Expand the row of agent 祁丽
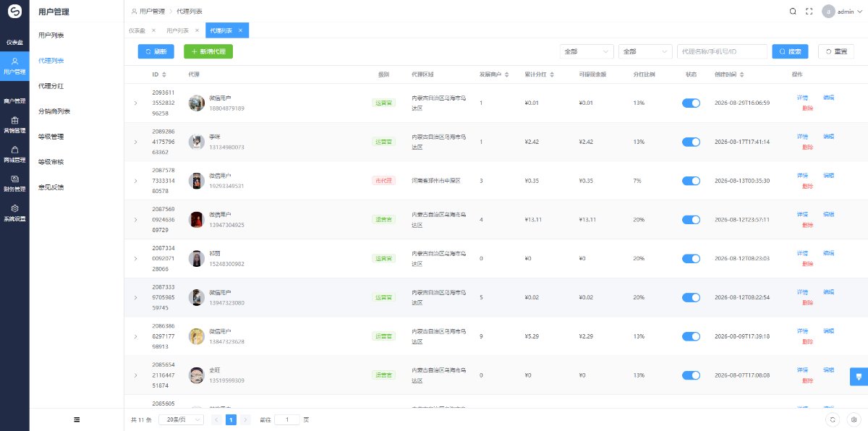The image size is (868, 431). [135, 258]
